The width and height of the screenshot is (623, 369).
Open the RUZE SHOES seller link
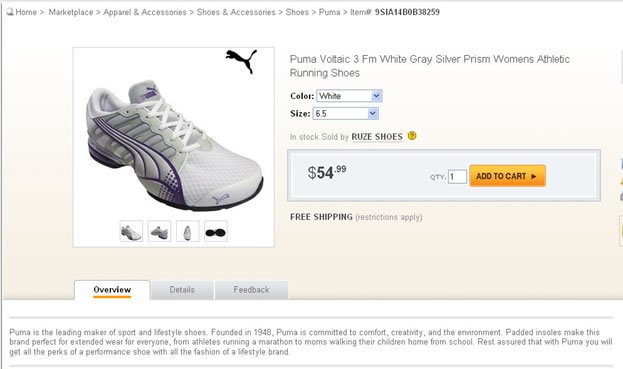(x=377, y=137)
